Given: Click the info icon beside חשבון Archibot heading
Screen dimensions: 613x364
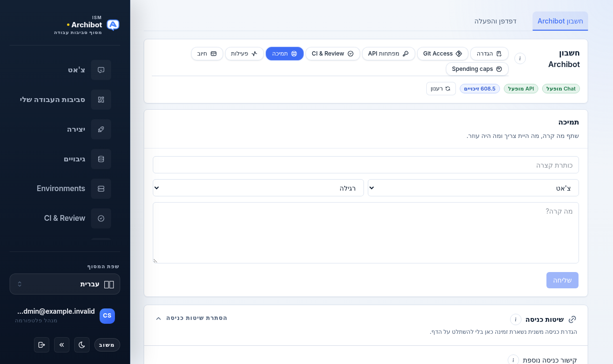Looking at the screenshot, I should (520, 58).
